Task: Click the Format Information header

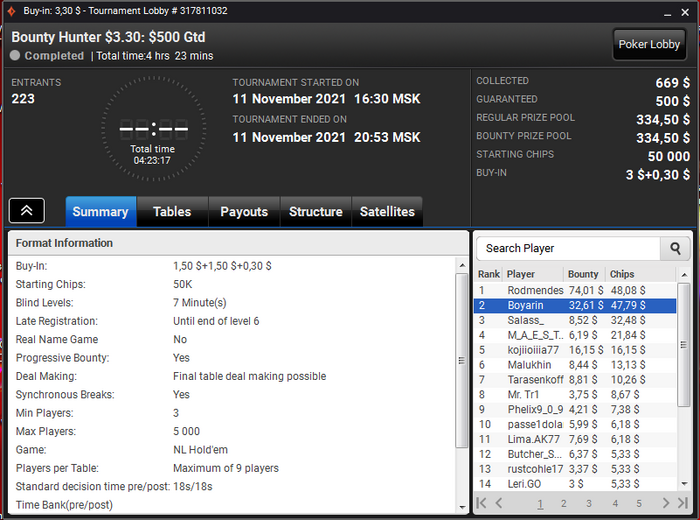Action: [x=238, y=243]
